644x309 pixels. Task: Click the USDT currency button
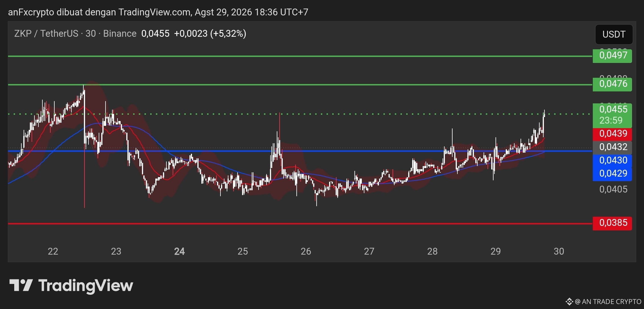tap(614, 34)
